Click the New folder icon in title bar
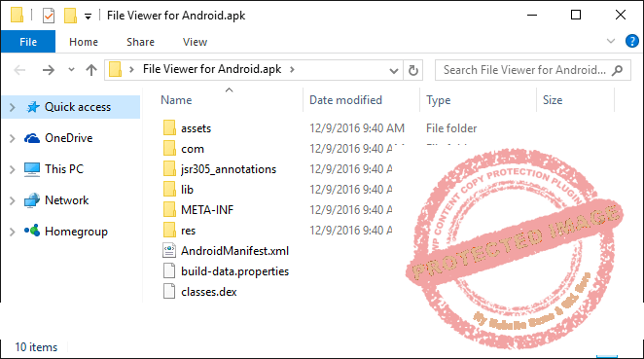Image resolution: width=644 pixels, height=359 pixels. click(71, 16)
